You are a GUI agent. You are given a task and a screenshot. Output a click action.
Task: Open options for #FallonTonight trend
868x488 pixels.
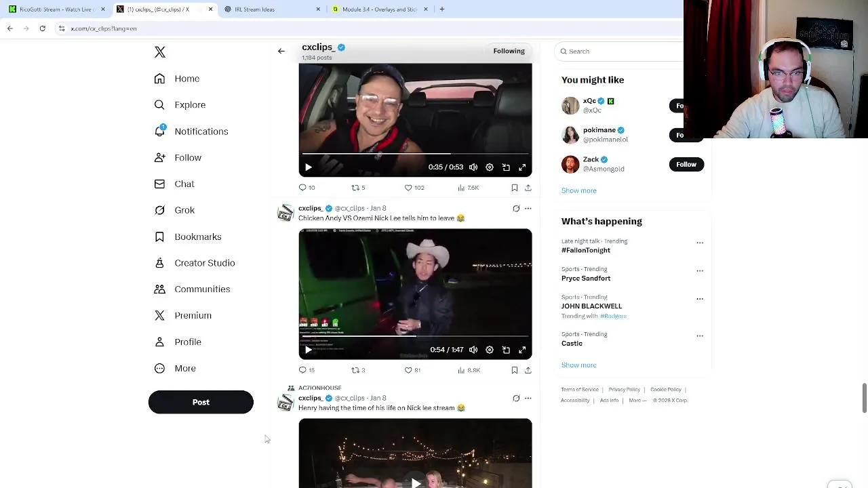700,243
